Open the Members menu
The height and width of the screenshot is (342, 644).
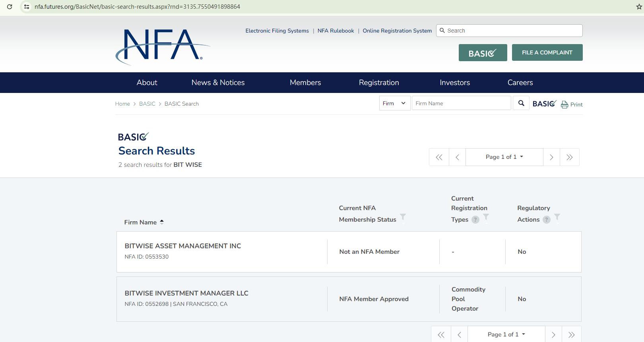(305, 83)
